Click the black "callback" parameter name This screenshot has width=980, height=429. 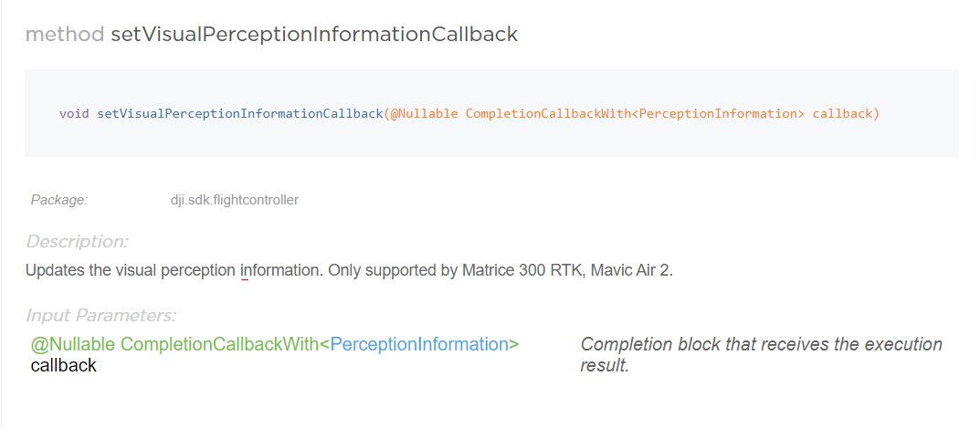point(63,365)
